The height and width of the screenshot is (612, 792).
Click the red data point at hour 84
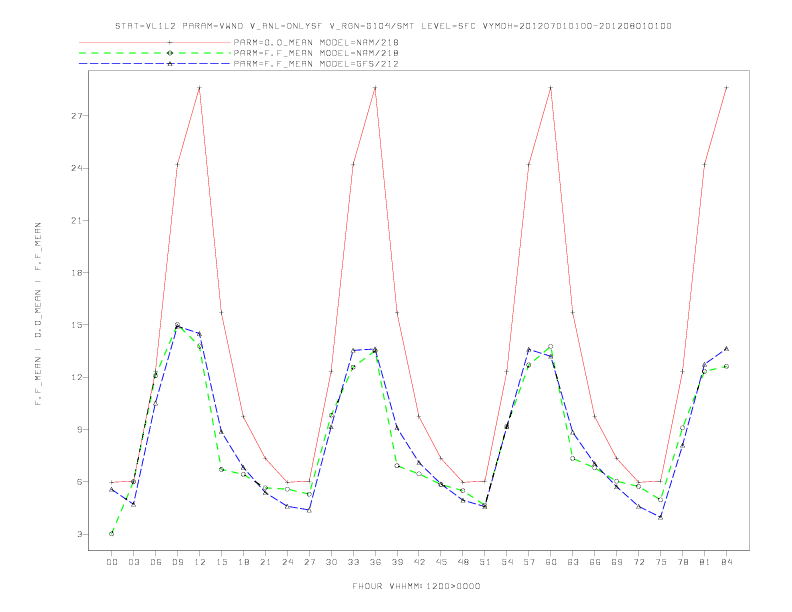(726, 88)
